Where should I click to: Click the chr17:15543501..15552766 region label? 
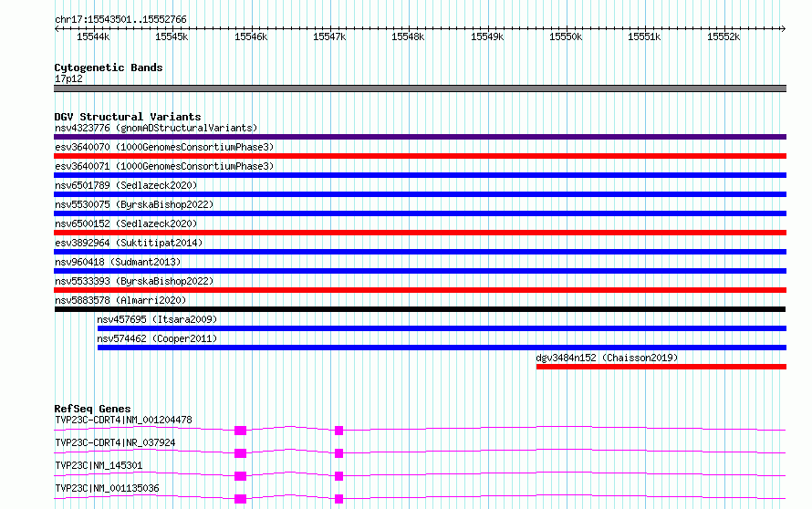point(120,19)
